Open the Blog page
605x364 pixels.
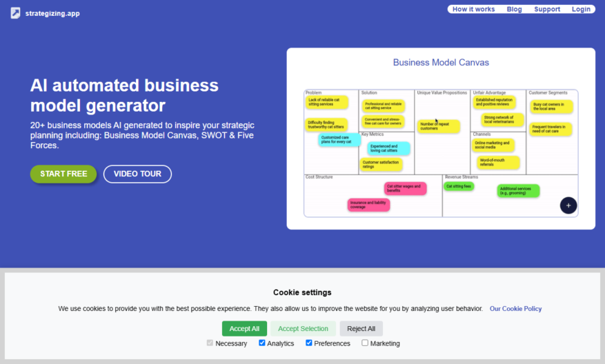[514, 9]
